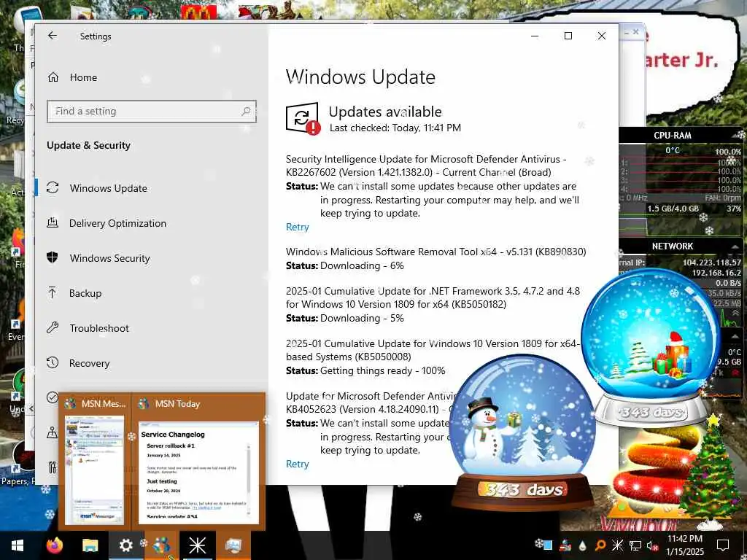Click the Updates available status icon
The height and width of the screenshot is (560, 747).
(x=303, y=119)
